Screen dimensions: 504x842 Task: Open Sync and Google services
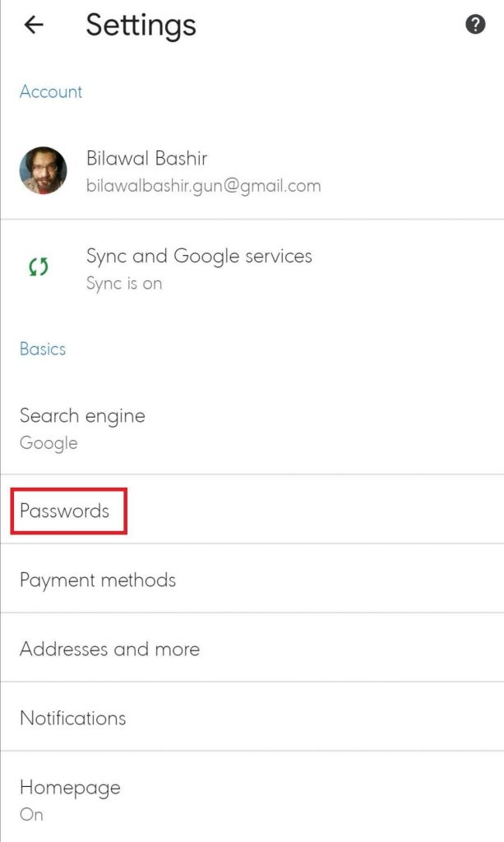(x=199, y=256)
